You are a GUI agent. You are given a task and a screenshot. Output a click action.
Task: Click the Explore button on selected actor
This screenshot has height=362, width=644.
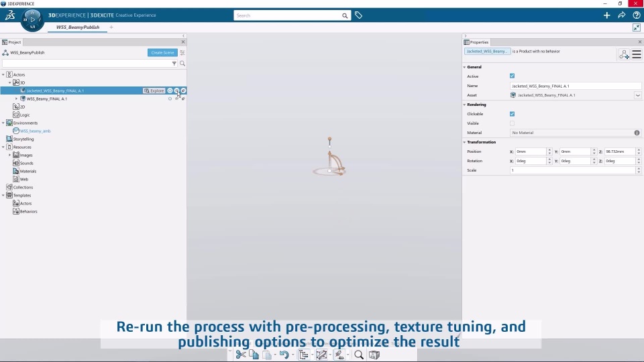(x=154, y=90)
